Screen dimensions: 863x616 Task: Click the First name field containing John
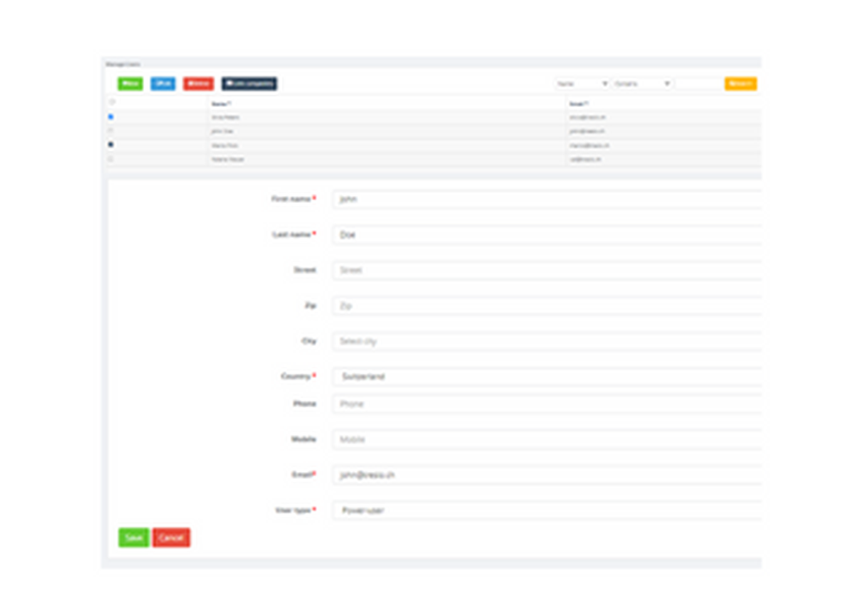coord(547,199)
